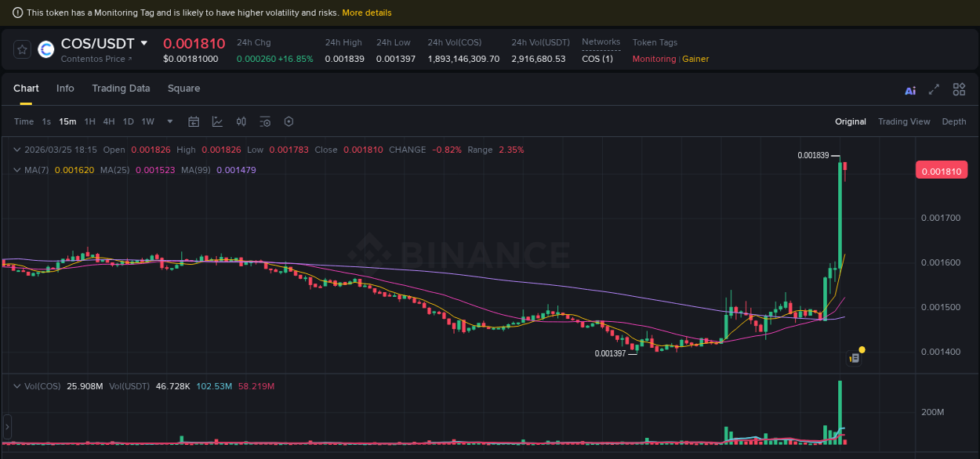The image size is (980, 459).
Task: Open the Square tab
Action: coord(183,89)
